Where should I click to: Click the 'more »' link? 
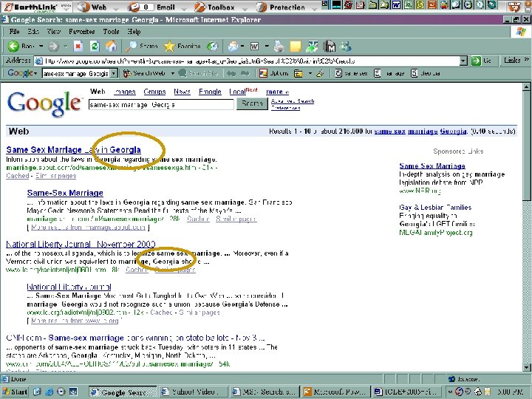[x=277, y=92]
